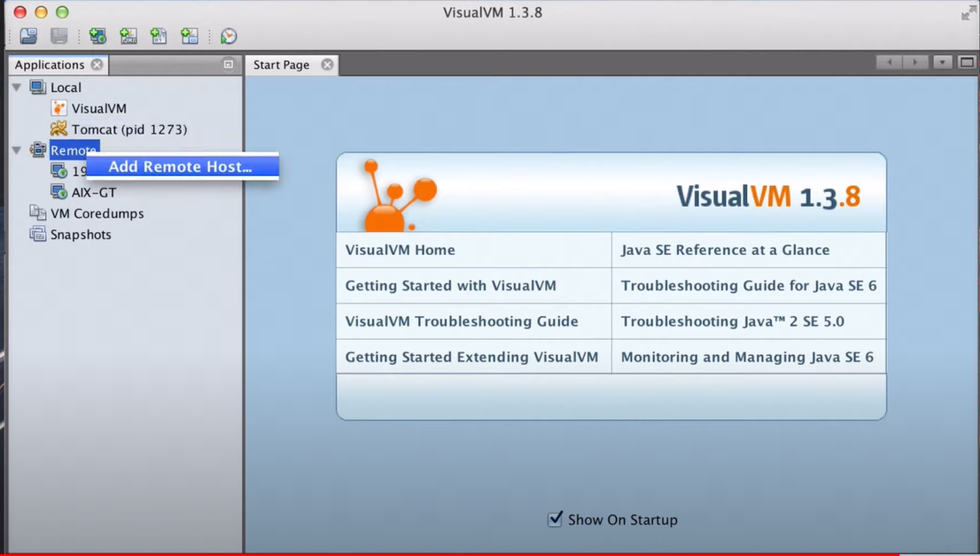Click the Remote network icon in tree

[38, 150]
